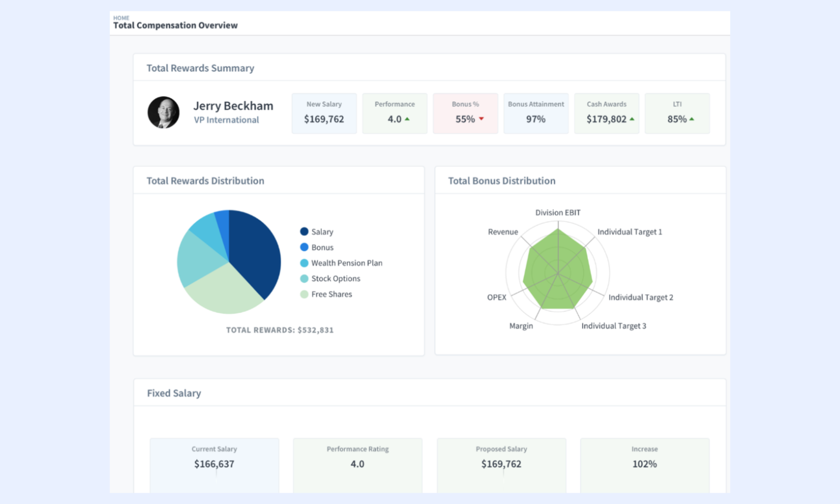Click the up arrow beside LTI 85%
The height and width of the screenshot is (504, 840).
692,119
